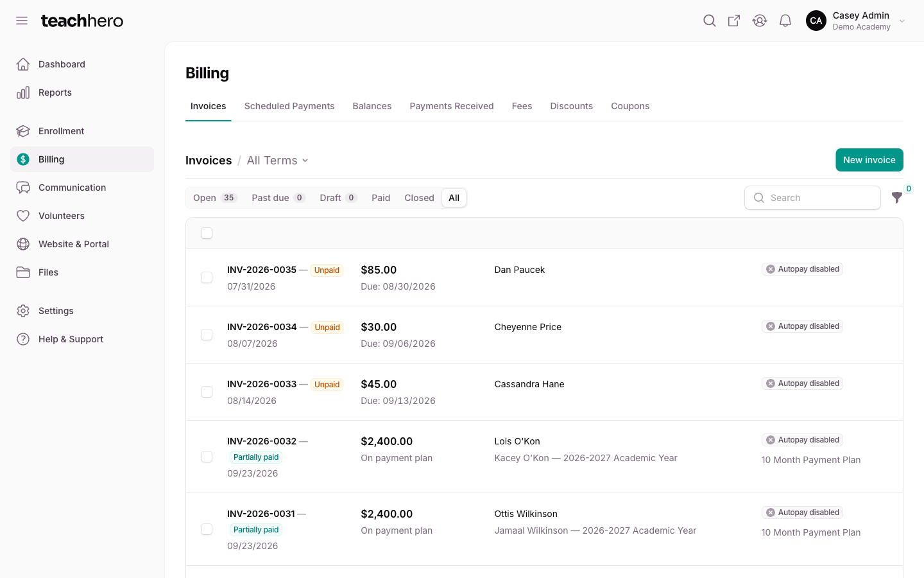Click the Files folder icon
924x578 pixels.
click(23, 272)
